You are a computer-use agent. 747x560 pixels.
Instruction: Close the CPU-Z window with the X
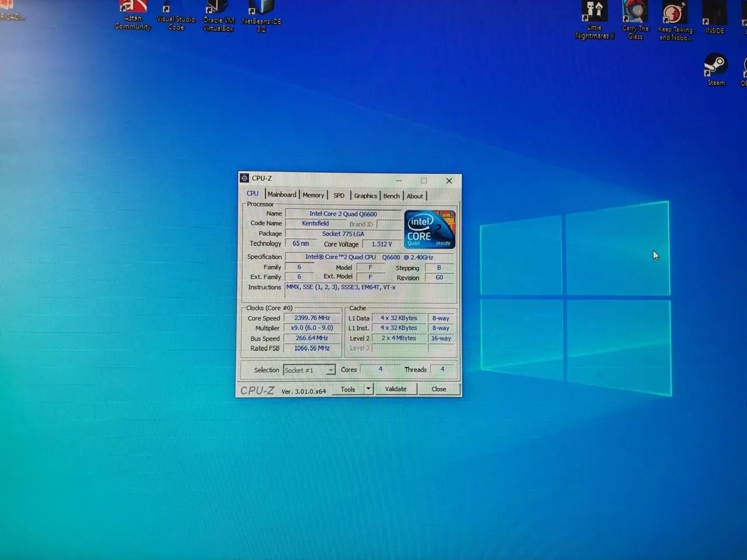[449, 181]
